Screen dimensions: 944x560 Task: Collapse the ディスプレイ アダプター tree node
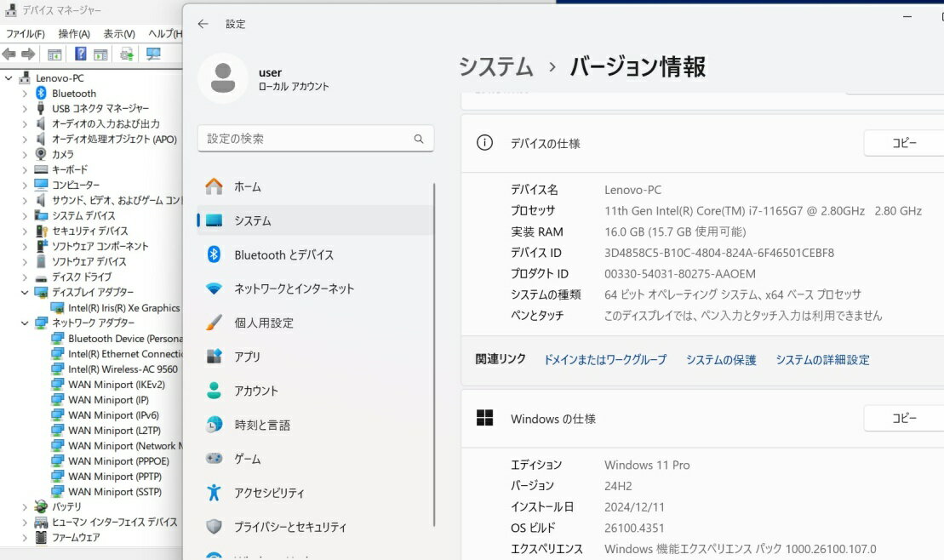(x=24, y=293)
